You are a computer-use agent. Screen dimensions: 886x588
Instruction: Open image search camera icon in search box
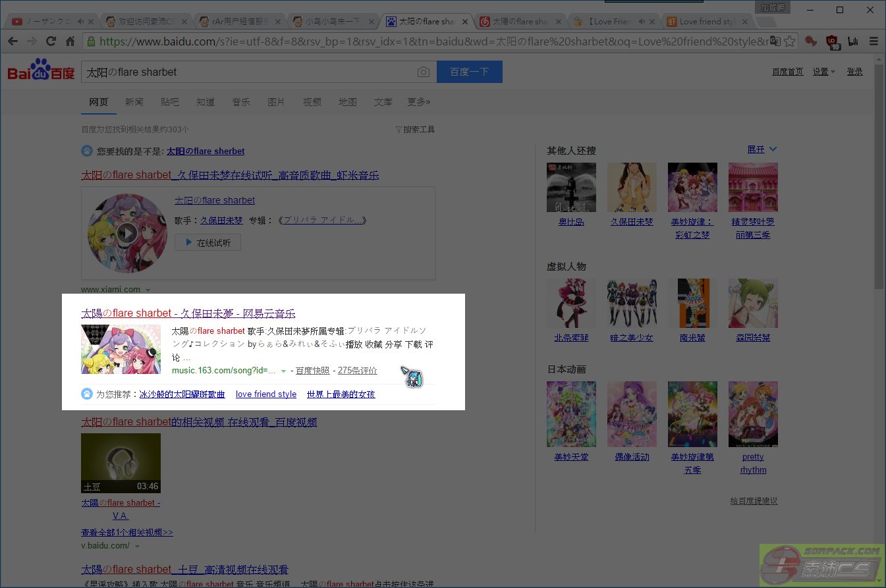coord(424,72)
